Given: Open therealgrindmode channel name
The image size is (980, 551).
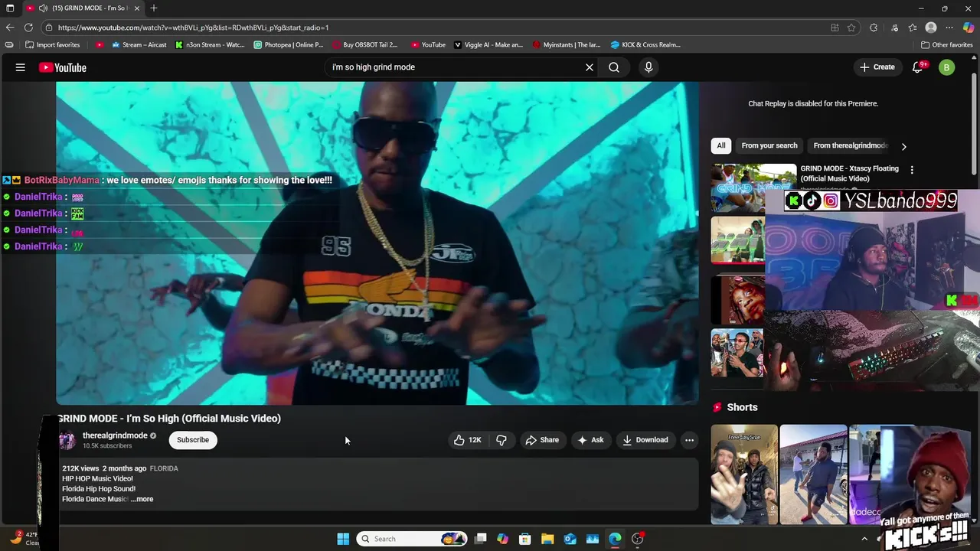Looking at the screenshot, I should click(x=115, y=435).
